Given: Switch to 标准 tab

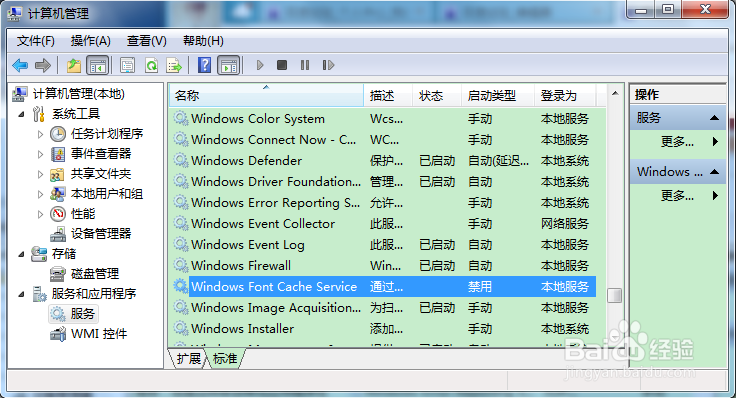Looking at the screenshot, I should pyautogui.click(x=225, y=359).
